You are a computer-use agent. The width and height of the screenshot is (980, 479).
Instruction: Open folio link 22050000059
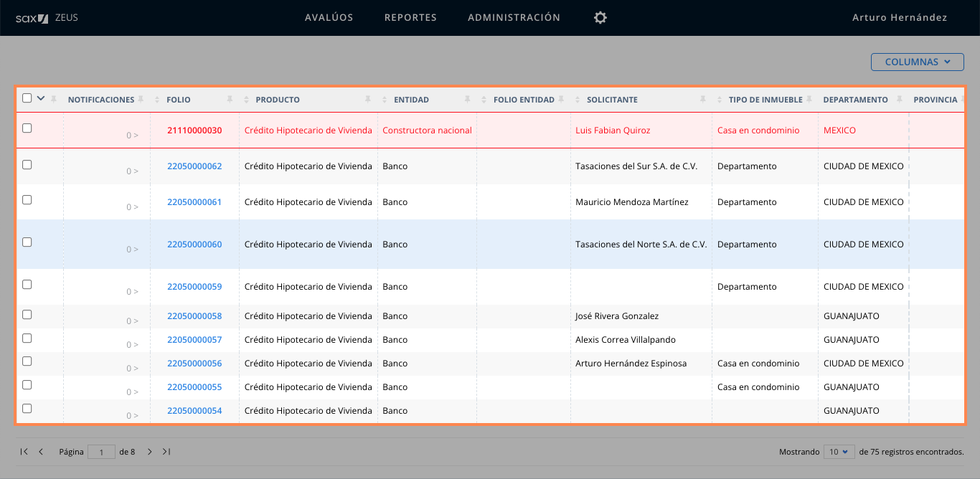point(194,286)
